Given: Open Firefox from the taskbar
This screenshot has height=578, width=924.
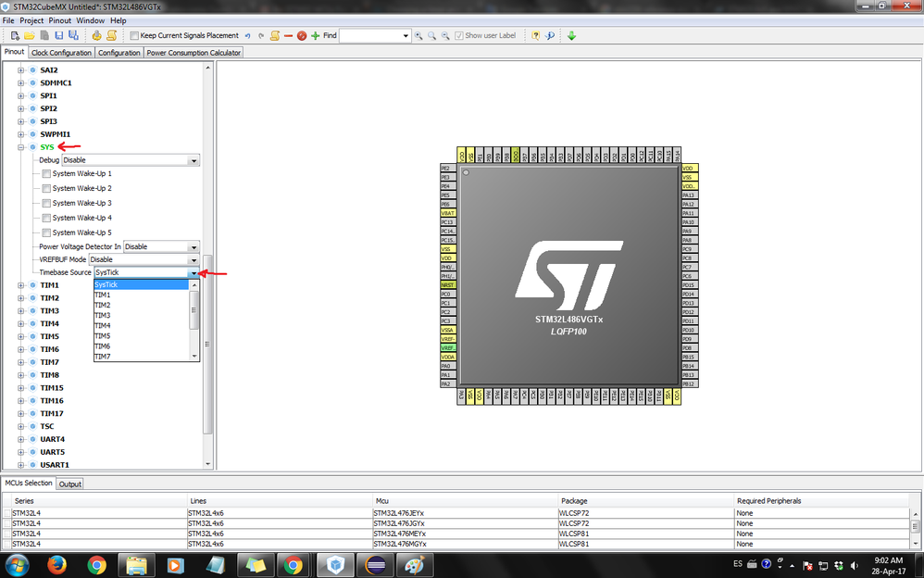Looking at the screenshot, I should tap(57, 565).
